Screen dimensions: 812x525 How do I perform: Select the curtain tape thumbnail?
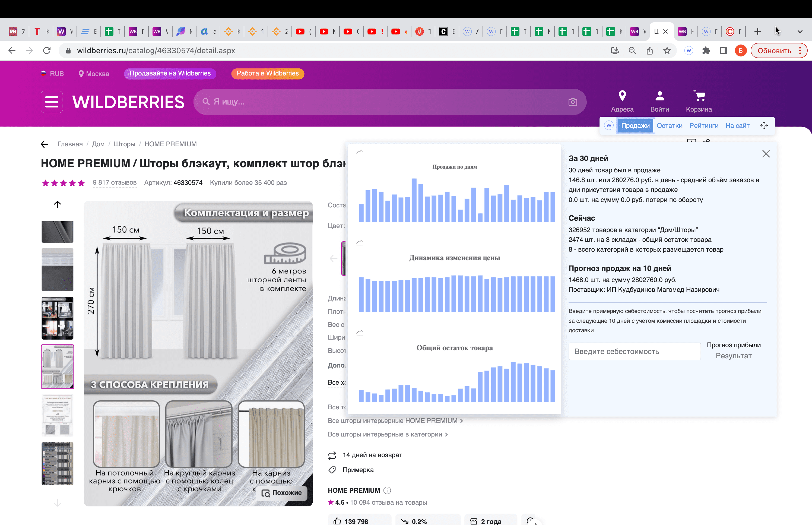pyautogui.click(x=57, y=270)
